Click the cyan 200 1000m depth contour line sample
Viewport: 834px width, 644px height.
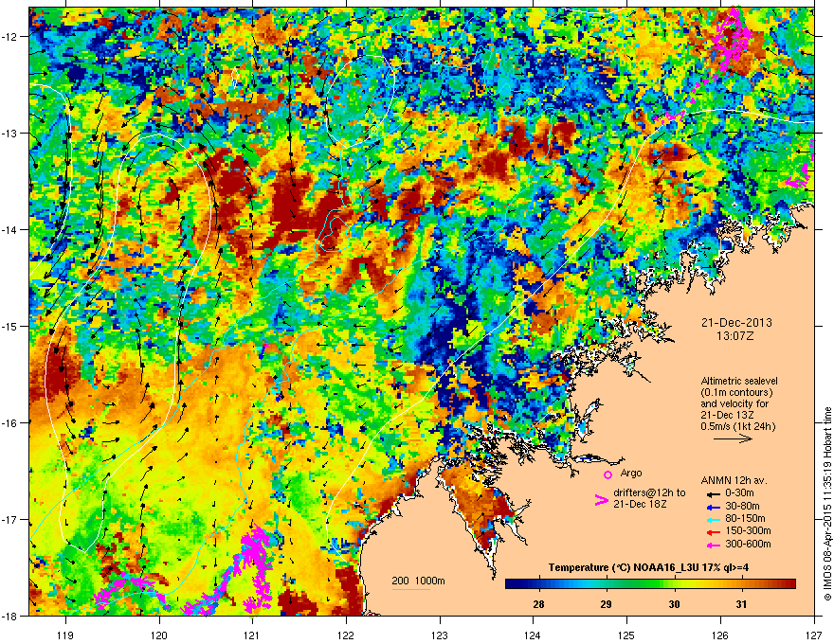[x=411, y=589]
